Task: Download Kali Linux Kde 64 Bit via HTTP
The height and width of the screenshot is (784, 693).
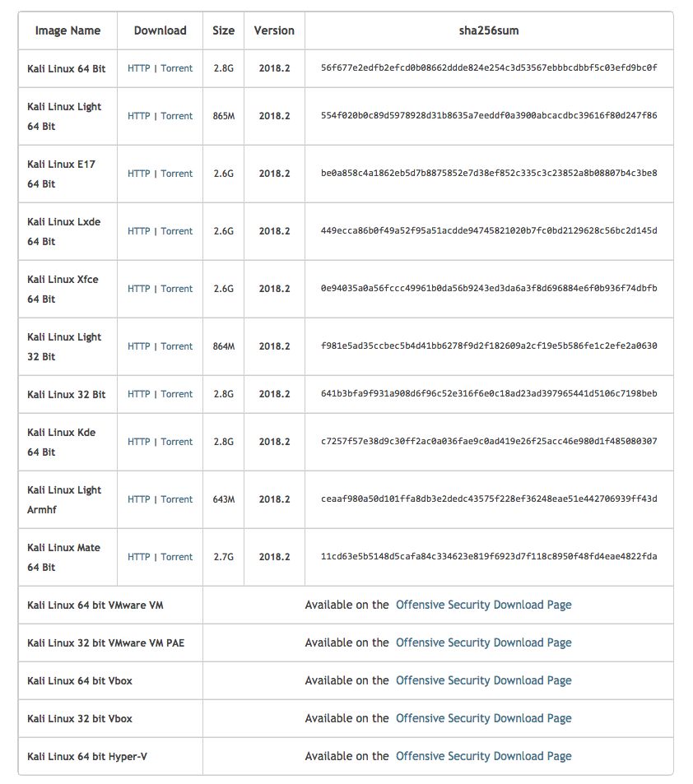Action: point(138,442)
